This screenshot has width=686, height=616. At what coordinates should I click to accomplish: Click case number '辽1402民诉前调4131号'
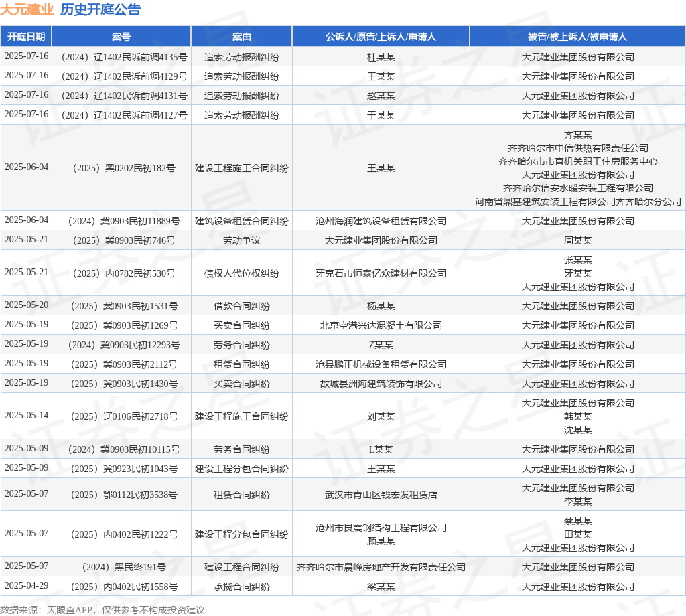click(x=141, y=96)
